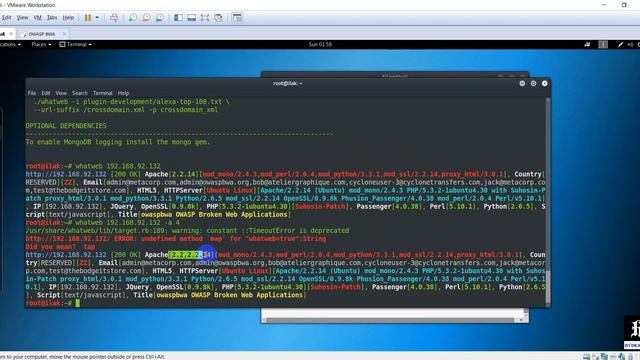Open the power options dropdown arrow next to Pause
Image resolution: width=640 pixels, height=360 pixels.
97,18
